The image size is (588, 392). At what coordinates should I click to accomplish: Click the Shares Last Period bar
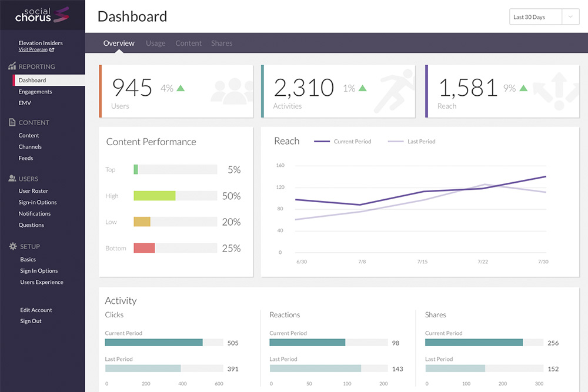(455, 368)
